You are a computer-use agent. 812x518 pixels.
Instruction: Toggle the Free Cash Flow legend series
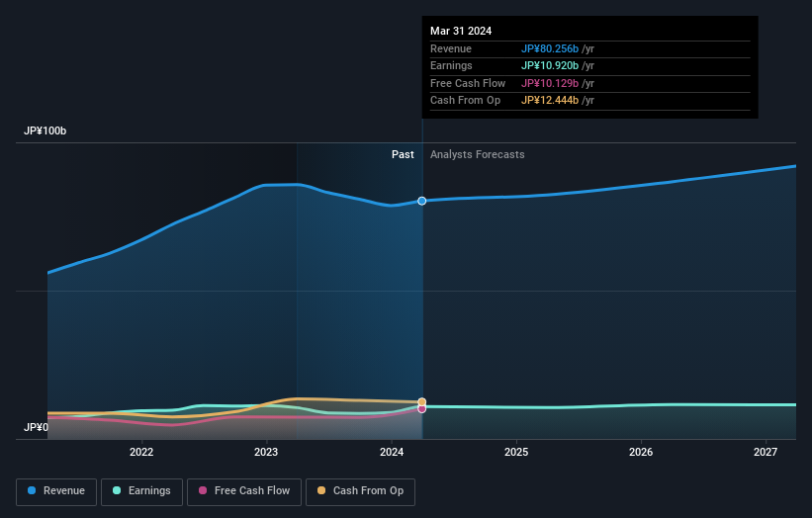tap(244, 491)
